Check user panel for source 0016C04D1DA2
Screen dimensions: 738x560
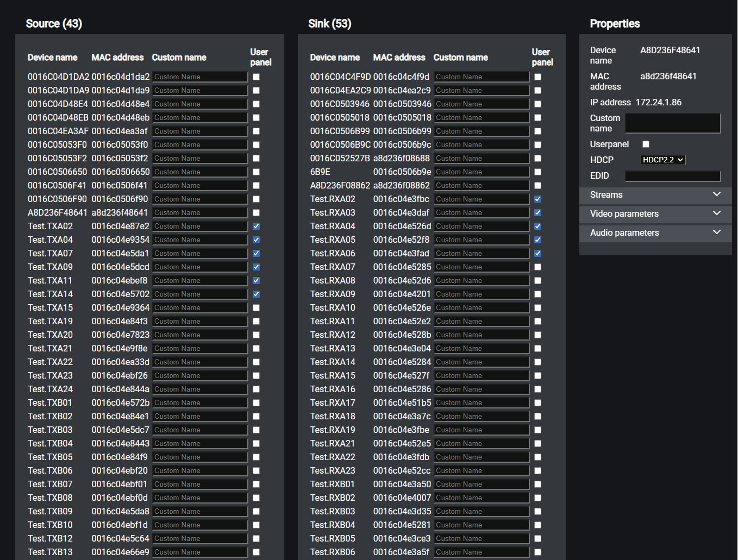[256, 77]
